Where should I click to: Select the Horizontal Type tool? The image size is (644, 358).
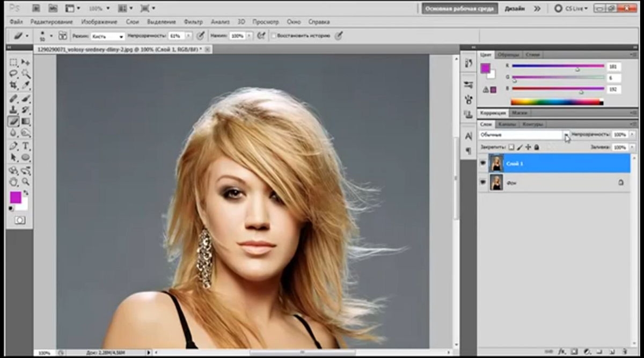(25, 146)
